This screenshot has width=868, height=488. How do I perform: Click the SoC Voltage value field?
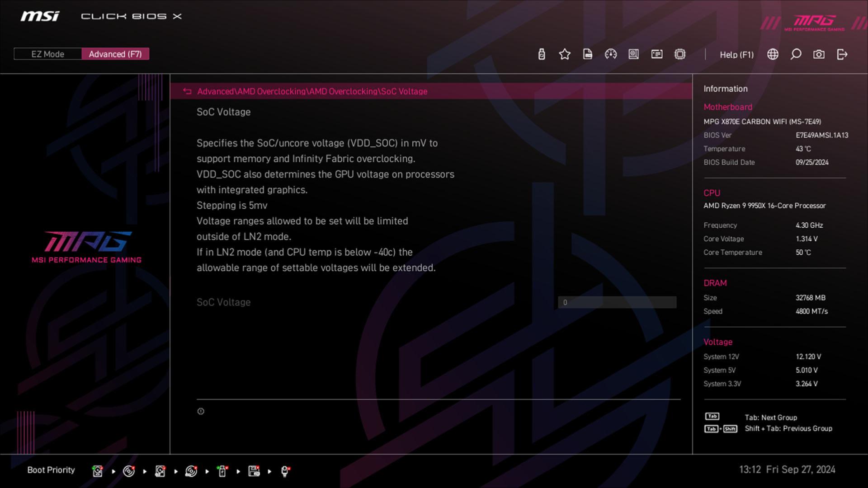tap(617, 302)
